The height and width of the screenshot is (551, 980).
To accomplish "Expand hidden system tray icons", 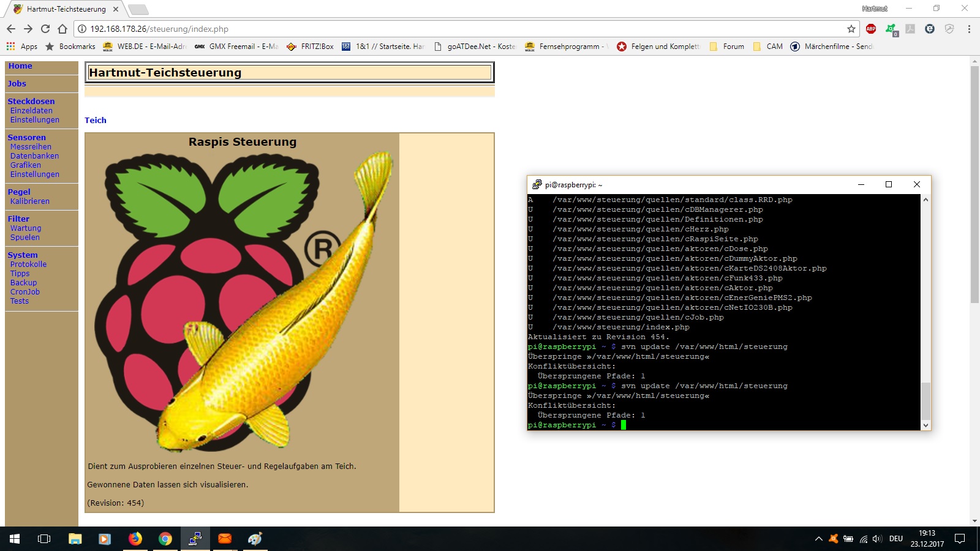I will (x=818, y=539).
